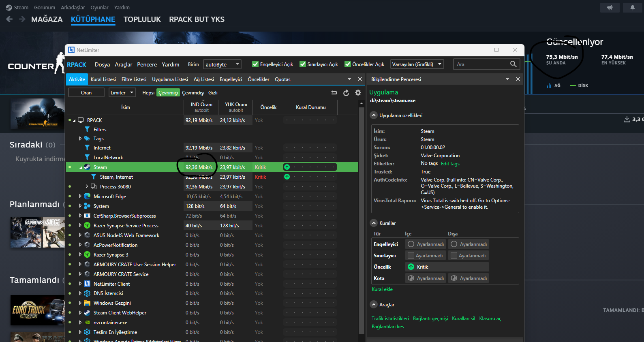The width and height of the screenshot is (644, 342).
Task: Click the System process icon
Action: tap(87, 206)
